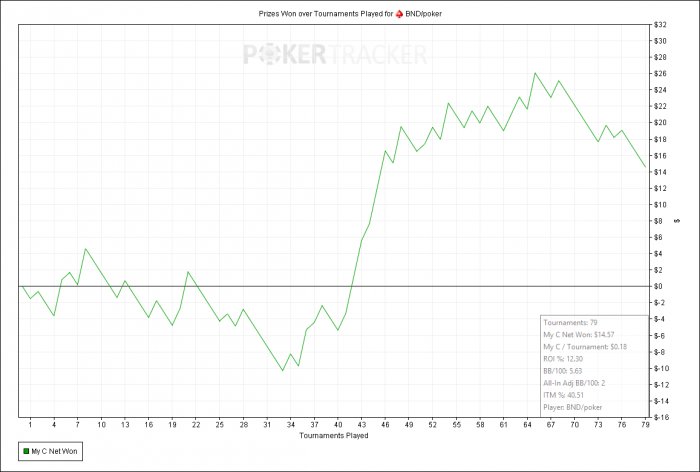
Task: Click the 'My C Net Won' legend label
Action: point(54,451)
